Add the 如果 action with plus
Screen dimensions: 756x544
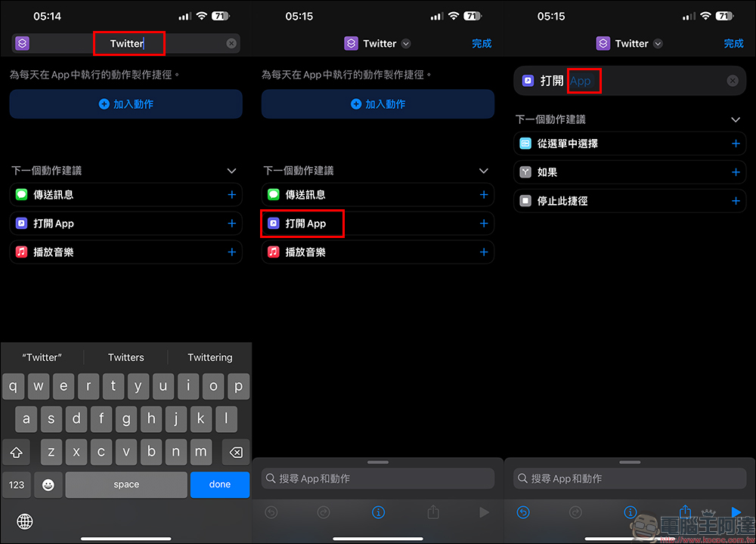click(736, 172)
